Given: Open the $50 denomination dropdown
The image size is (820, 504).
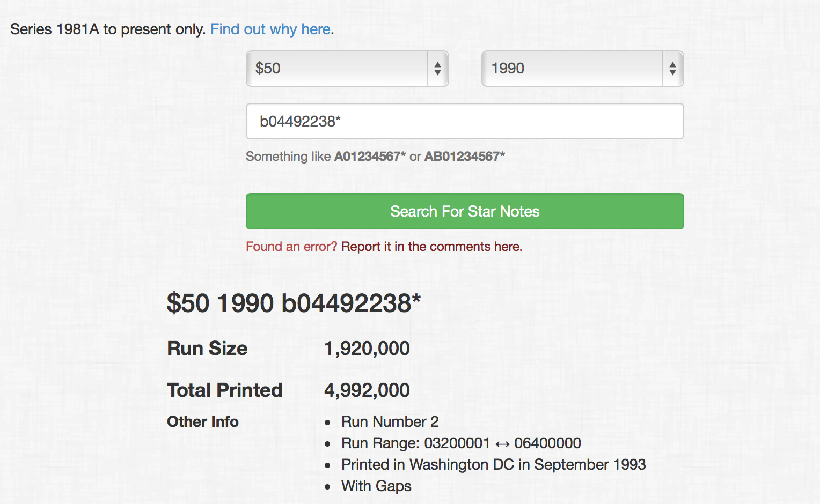Looking at the screenshot, I should (347, 69).
